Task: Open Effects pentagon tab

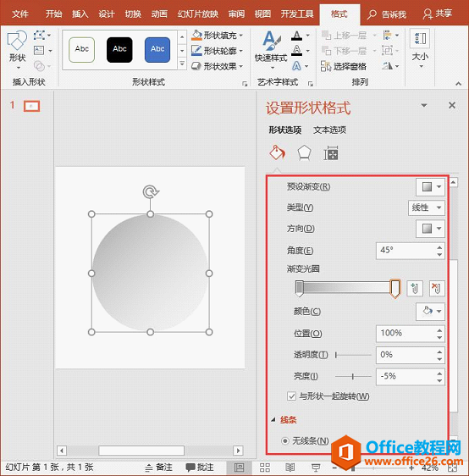Action: click(304, 152)
